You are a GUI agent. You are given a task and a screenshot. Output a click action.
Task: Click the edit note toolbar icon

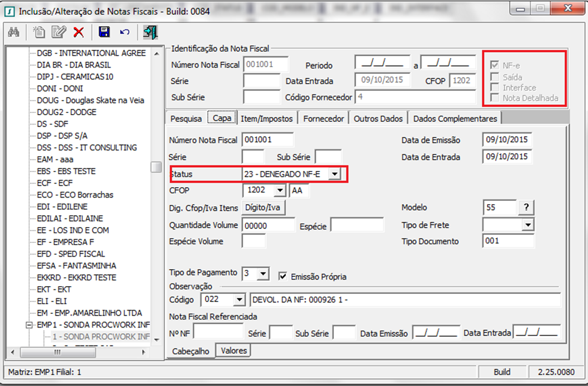(58, 32)
